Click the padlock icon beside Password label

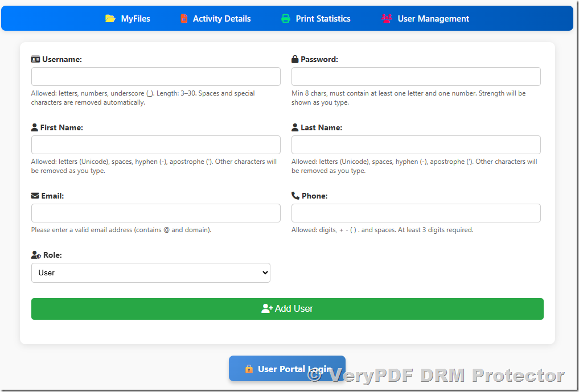(295, 59)
